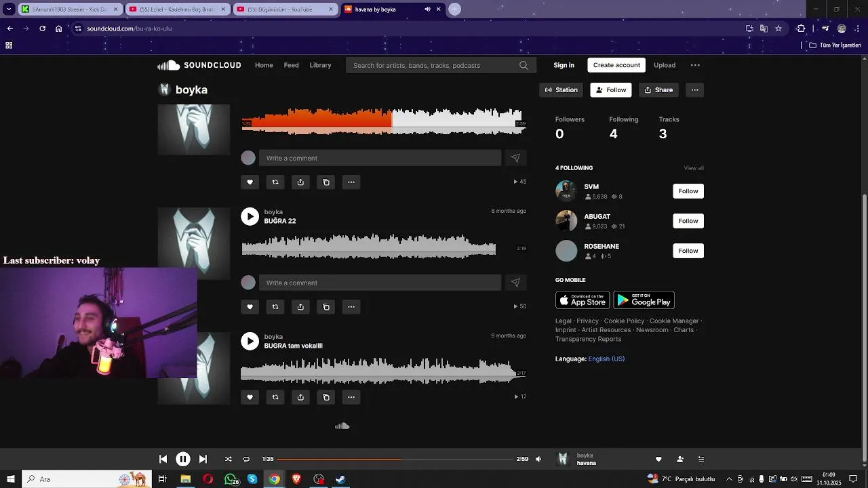Copy link of track with 45 plays
This screenshot has width=868, height=488.
click(325, 182)
